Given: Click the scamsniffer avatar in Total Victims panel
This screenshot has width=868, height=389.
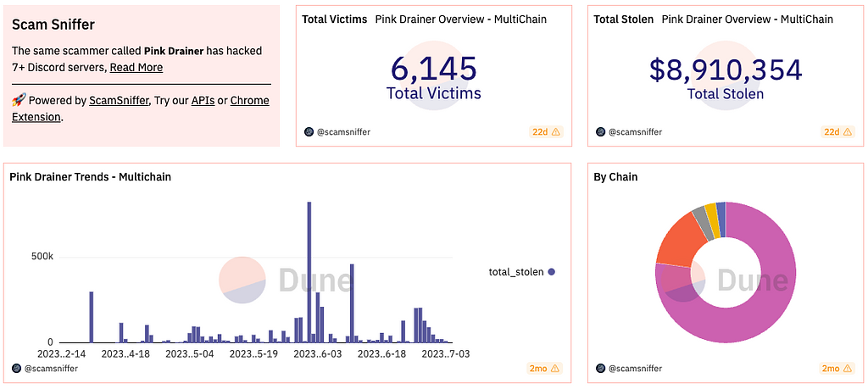Looking at the screenshot, I should 309,132.
